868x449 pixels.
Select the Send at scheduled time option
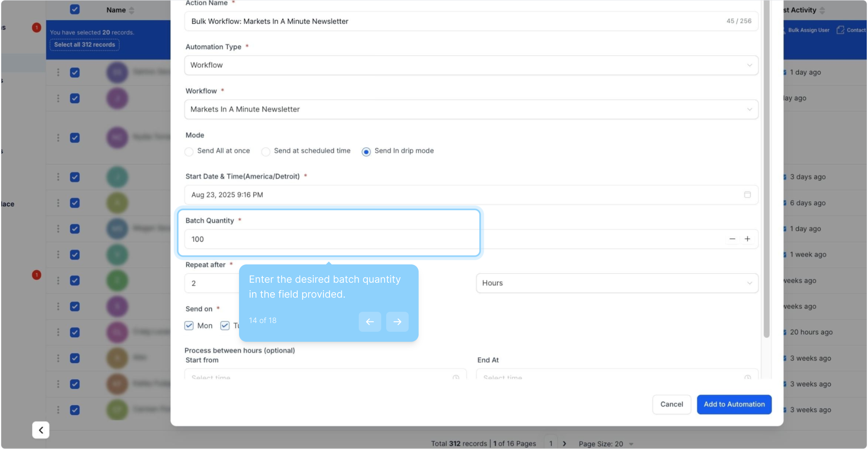266,152
